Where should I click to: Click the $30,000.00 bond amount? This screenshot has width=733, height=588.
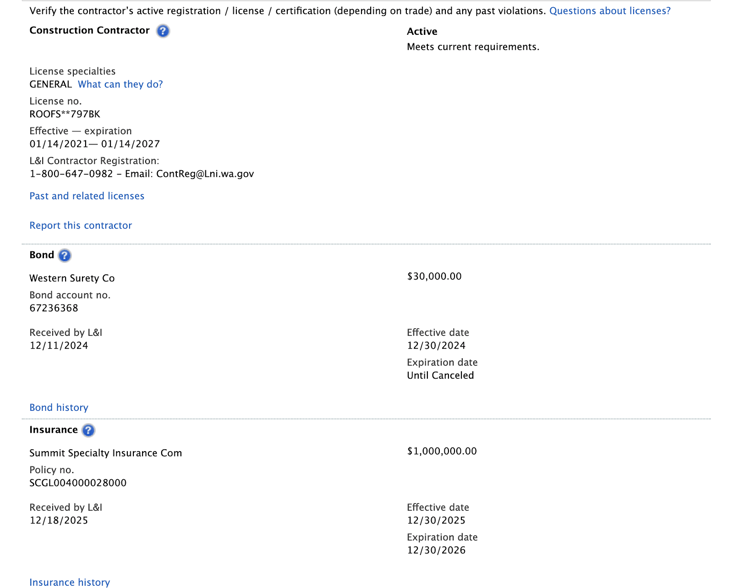434,277
